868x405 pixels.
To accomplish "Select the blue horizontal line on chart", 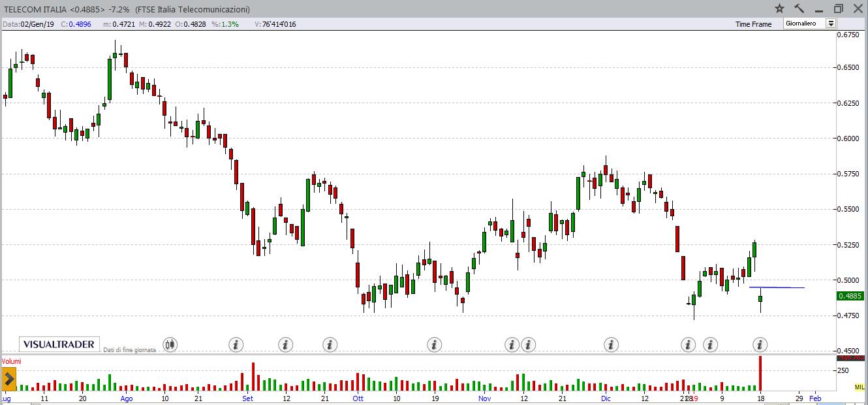I will click(777, 287).
